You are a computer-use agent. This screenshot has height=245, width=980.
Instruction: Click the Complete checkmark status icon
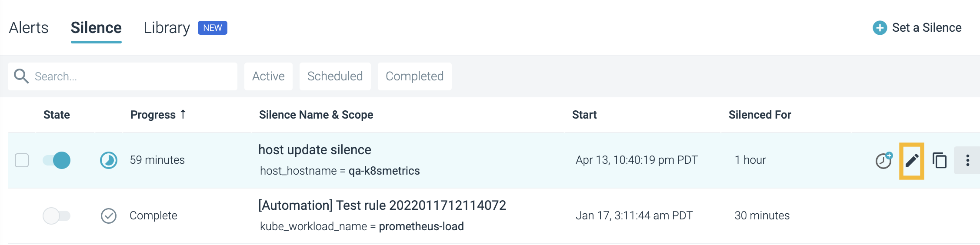(109, 215)
